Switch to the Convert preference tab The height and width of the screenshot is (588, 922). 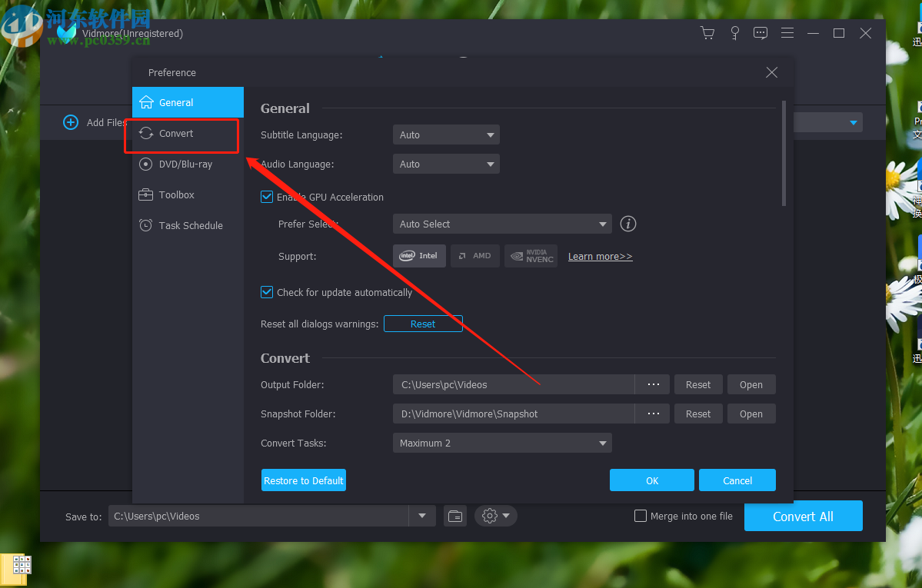pyautogui.click(x=188, y=134)
